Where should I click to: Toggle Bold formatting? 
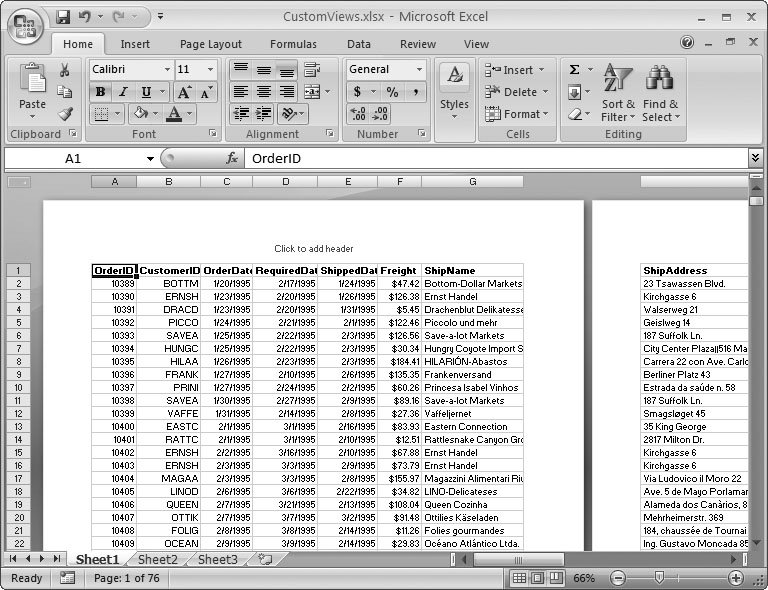tap(100, 92)
